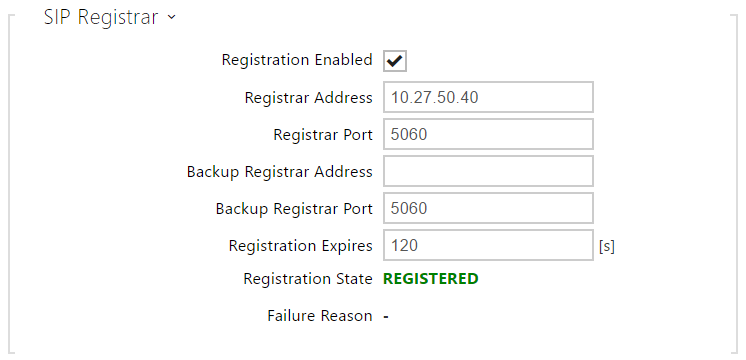
Task: Click the Failure Reason label
Action: point(320,316)
